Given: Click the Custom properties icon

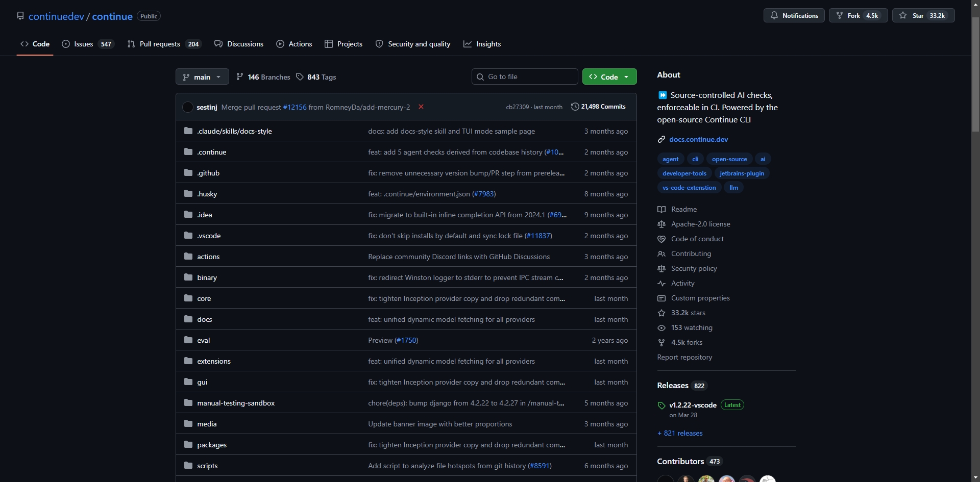Looking at the screenshot, I should coord(661,298).
